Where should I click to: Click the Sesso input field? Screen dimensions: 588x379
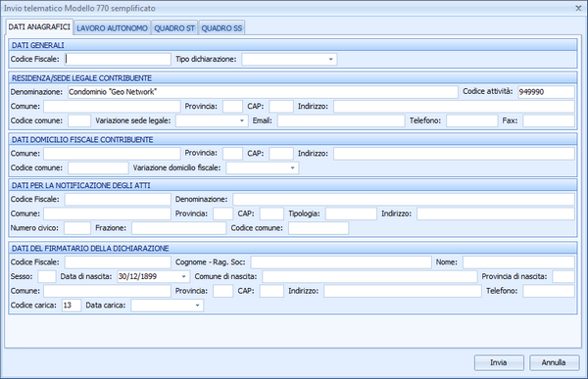[x=47, y=276]
